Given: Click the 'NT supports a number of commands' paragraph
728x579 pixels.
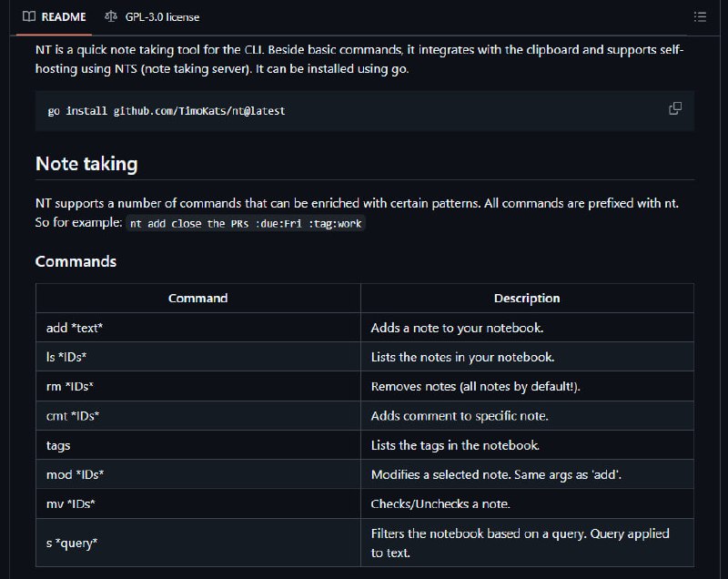Looking at the screenshot, I should (x=357, y=213).
